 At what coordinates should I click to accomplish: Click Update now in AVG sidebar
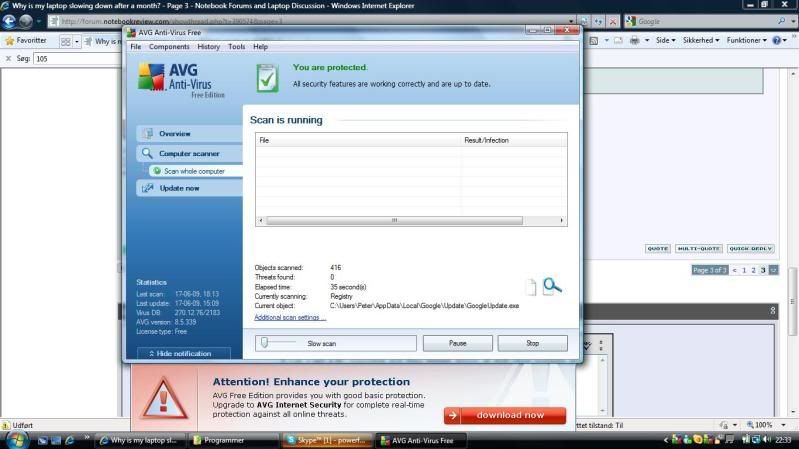pyautogui.click(x=189, y=188)
